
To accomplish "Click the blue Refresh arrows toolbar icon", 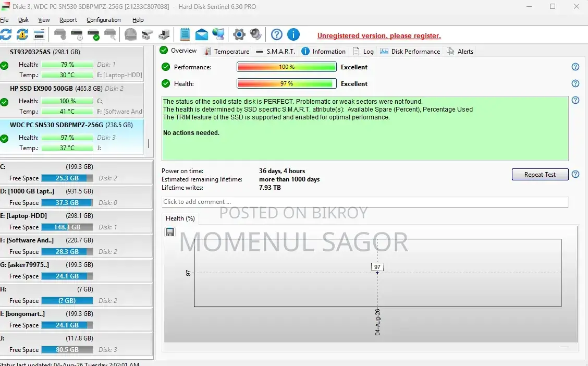I will (6, 34).
